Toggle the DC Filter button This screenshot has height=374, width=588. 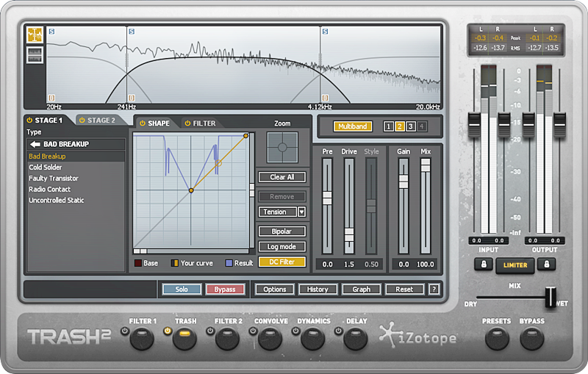point(282,262)
